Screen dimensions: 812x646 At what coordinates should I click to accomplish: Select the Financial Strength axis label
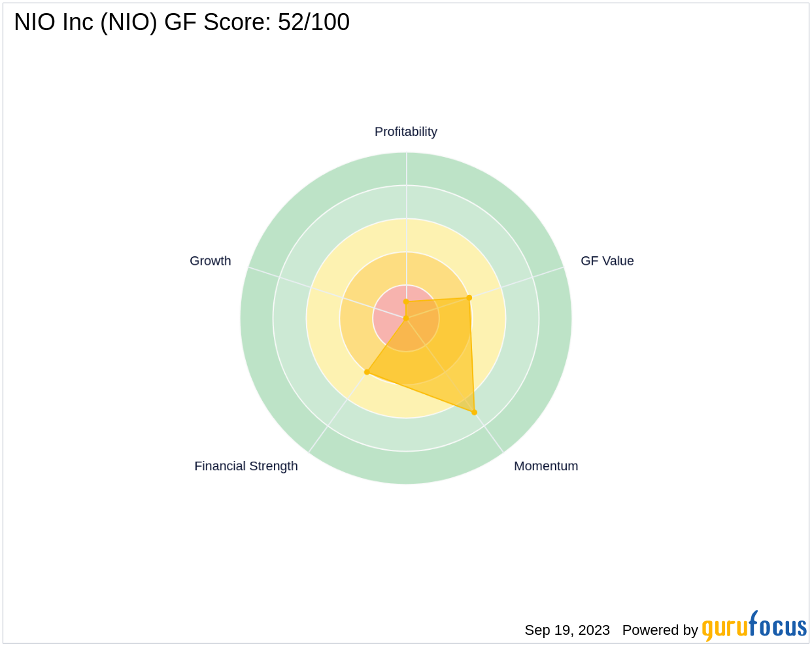[x=246, y=466]
